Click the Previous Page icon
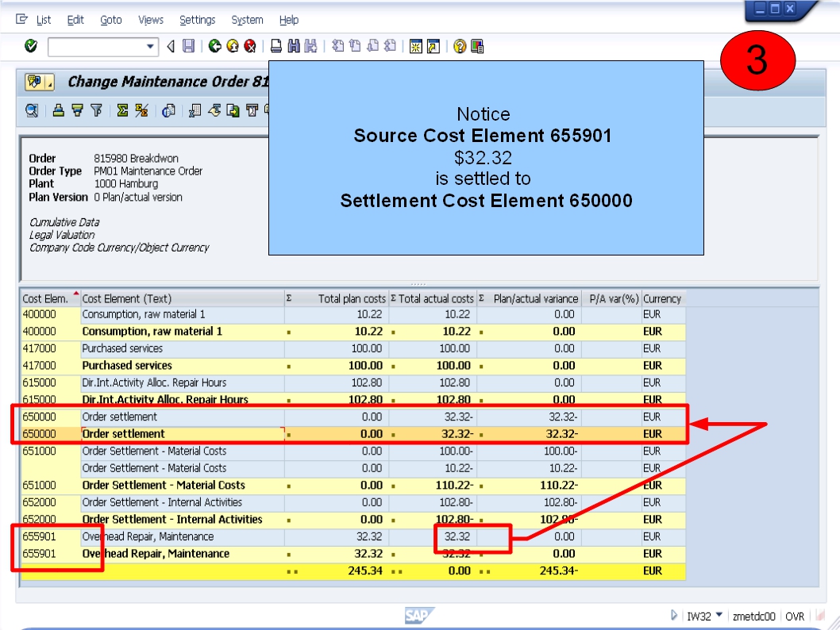The image size is (840, 630). coord(355,46)
